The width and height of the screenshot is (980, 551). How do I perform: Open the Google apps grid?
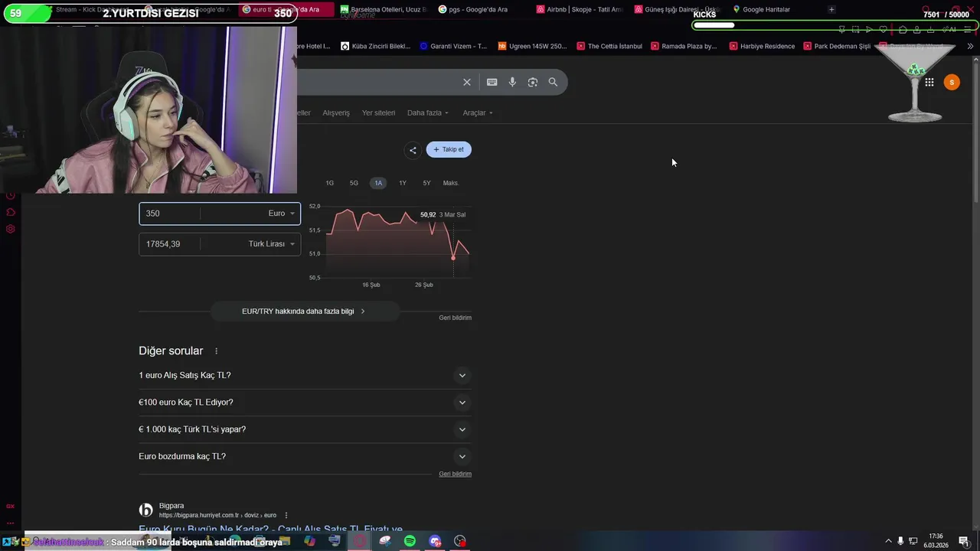929,82
